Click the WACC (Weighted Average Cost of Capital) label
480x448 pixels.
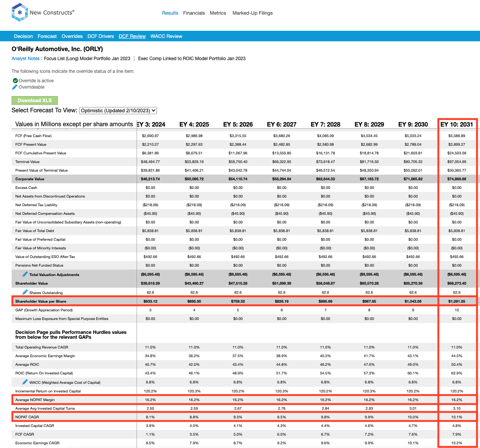coord(65,383)
